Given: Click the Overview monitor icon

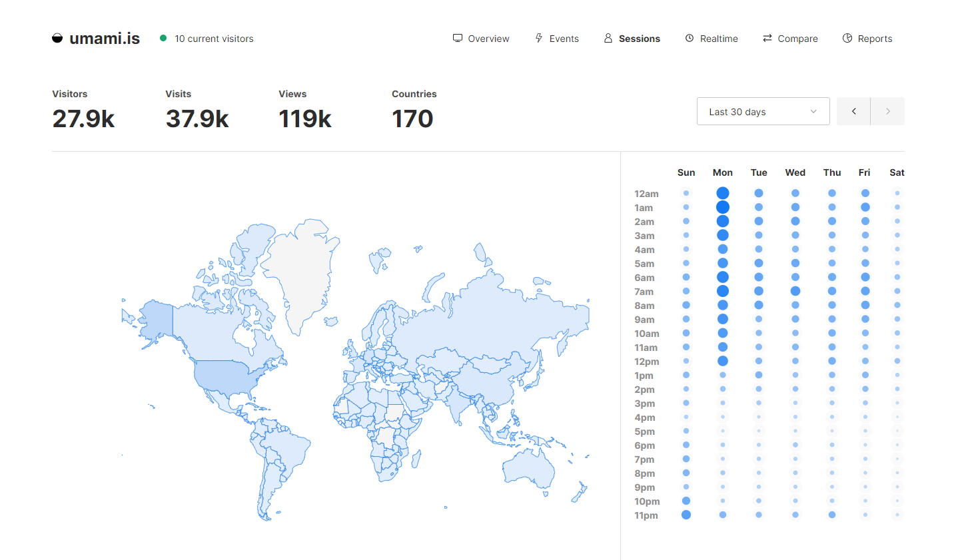Looking at the screenshot, I should [x=458, y=39].
